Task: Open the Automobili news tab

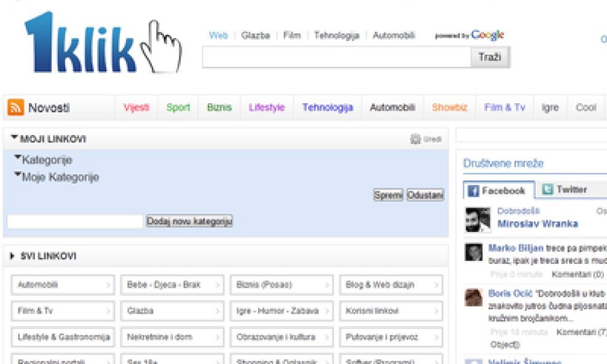Action: click(393, 107)
